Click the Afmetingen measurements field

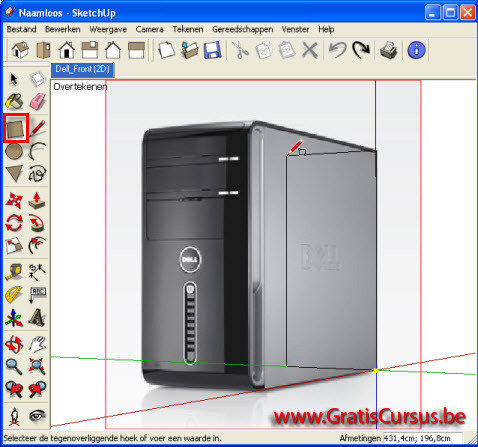coord(423,438)
